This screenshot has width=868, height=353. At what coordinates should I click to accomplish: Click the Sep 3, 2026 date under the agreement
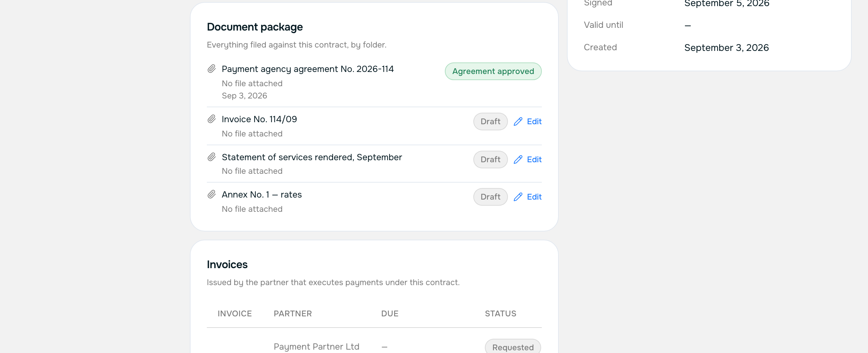244,96
